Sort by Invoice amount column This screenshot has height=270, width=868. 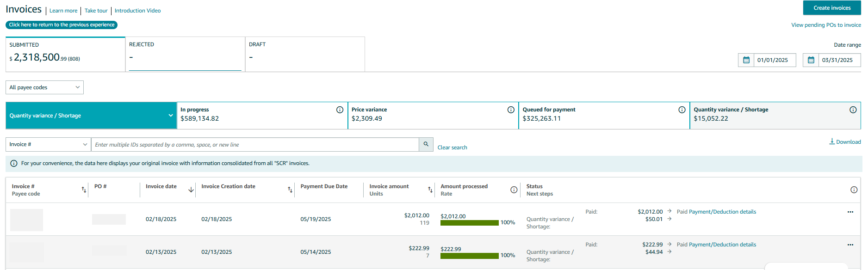coord(430,190)
